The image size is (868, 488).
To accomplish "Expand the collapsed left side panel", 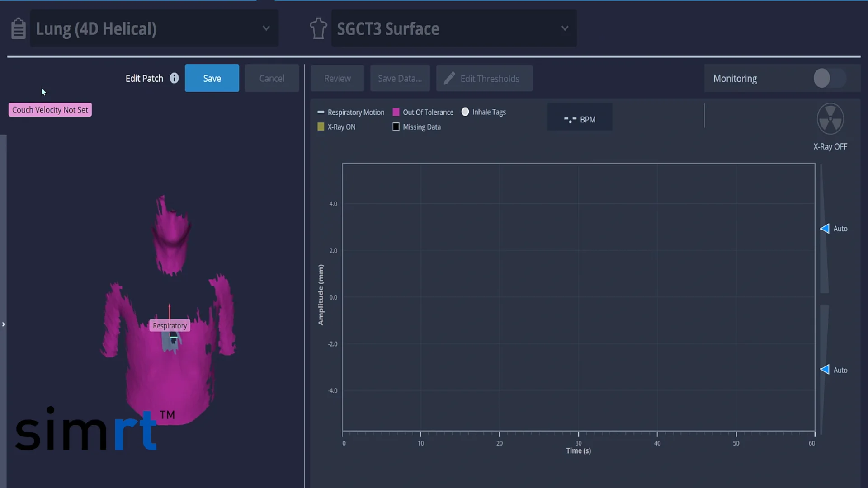I will pyautogui.click(x=4, y=324).
